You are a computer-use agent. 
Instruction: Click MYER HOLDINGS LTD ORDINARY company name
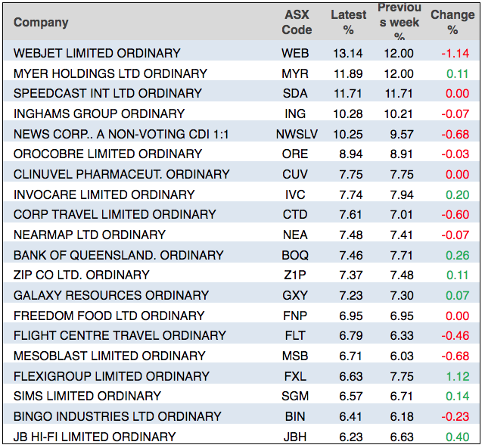(110, 73)
